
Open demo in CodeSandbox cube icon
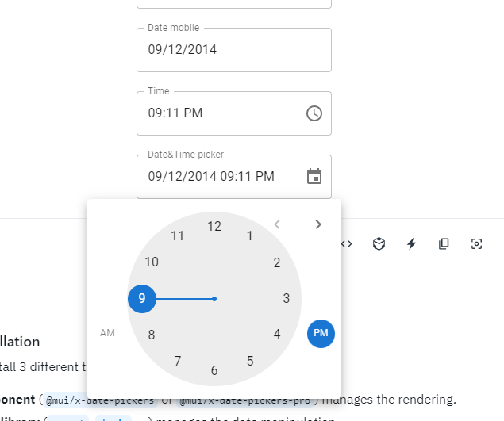point(379,244)
